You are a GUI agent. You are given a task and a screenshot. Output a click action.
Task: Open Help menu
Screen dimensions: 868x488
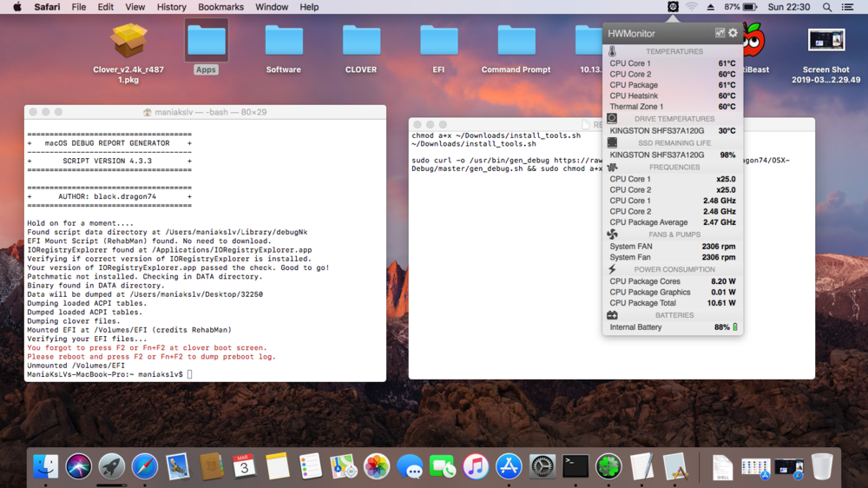(x=309, y=7)
